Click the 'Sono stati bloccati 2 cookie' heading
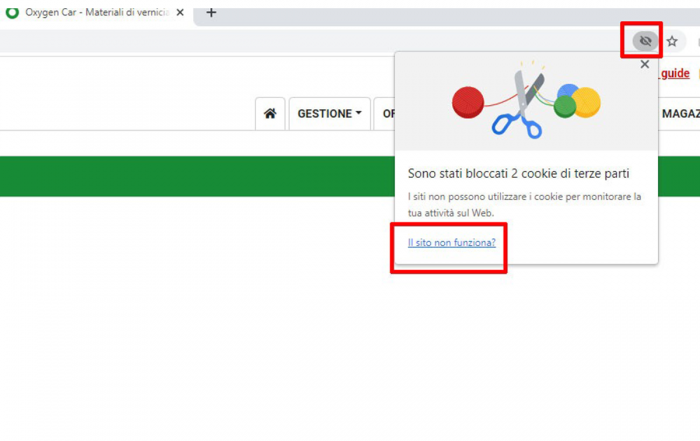 tap(518, 173)
